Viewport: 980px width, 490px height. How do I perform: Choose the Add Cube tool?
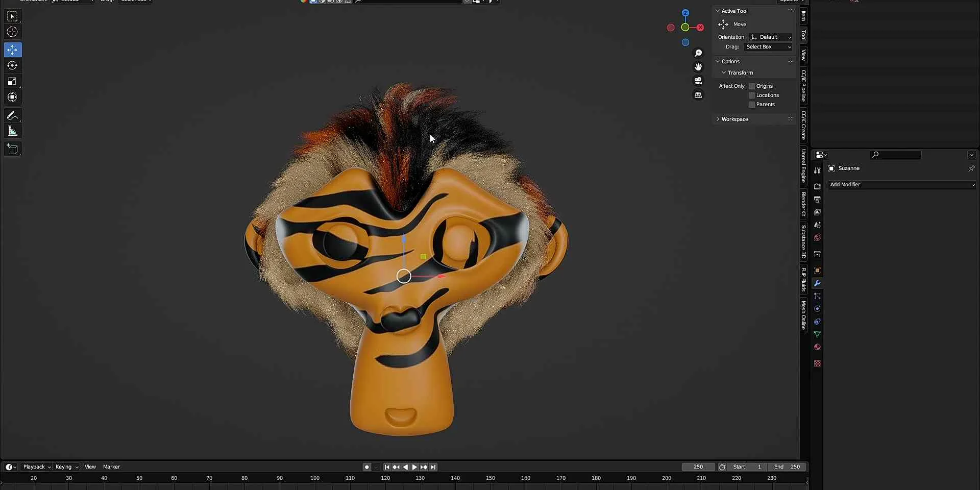click(12, 149)
